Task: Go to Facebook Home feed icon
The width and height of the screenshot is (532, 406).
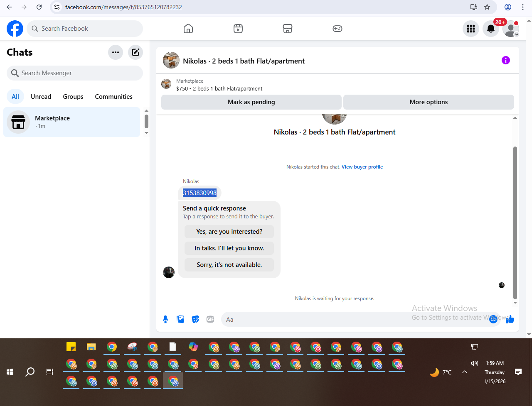Action: click(188, 29)
